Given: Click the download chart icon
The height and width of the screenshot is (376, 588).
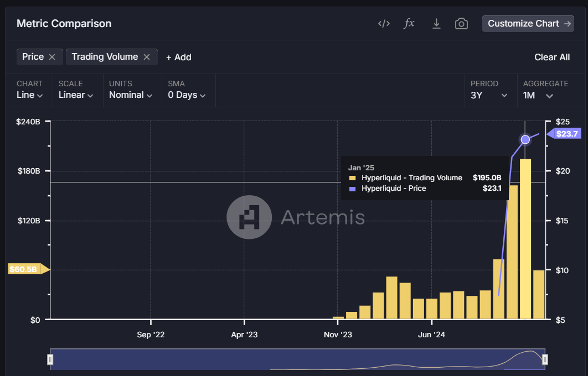Looking at the screenshot, I should point(436,24).
